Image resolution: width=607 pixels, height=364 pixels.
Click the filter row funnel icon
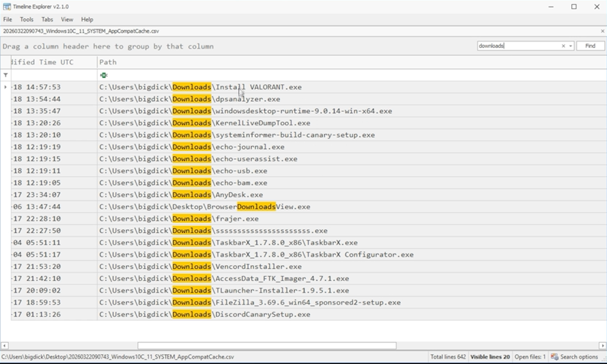5,75
